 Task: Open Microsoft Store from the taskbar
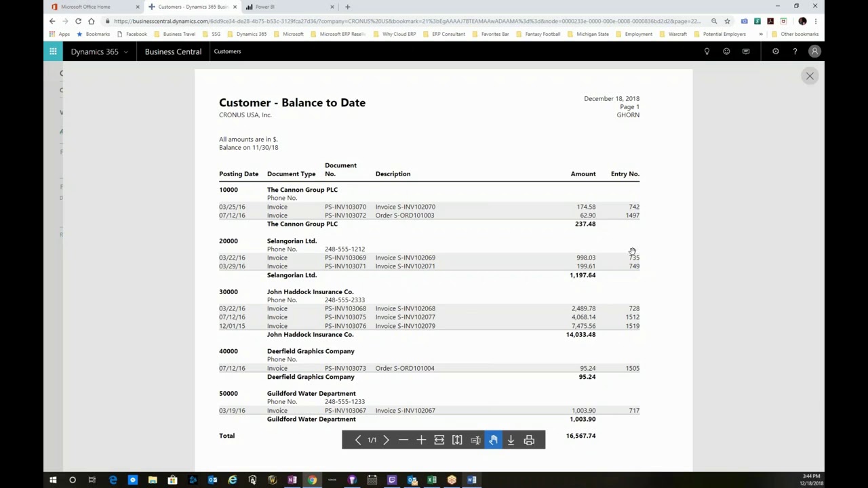[172, 480]
